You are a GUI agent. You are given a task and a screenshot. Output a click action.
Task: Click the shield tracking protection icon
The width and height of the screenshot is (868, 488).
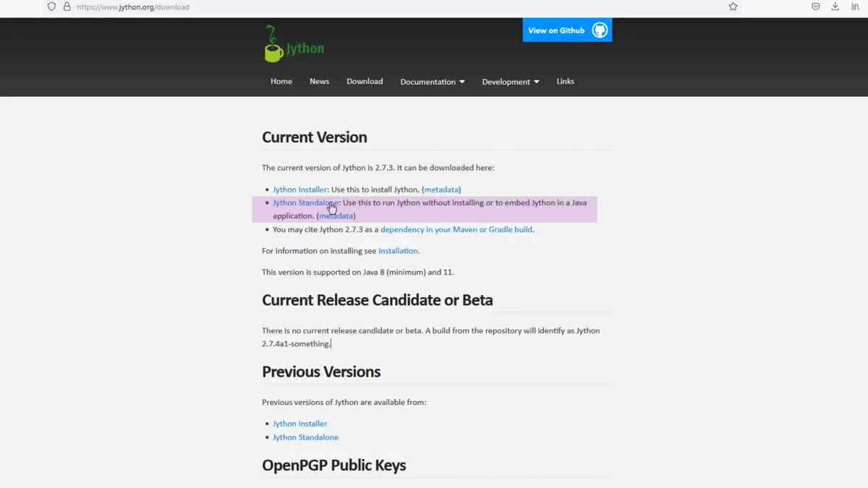coord(51,7)
